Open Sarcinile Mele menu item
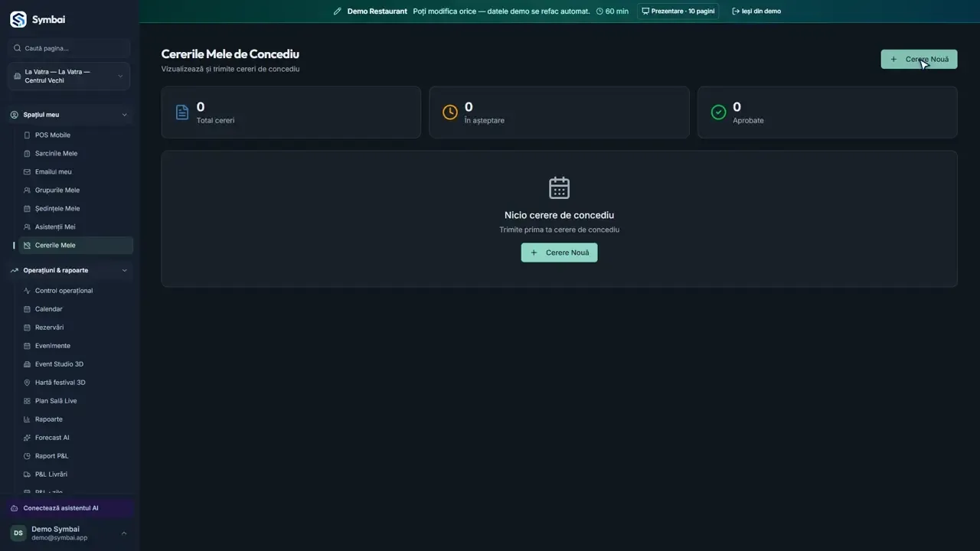980x551 pixels. 76,154
